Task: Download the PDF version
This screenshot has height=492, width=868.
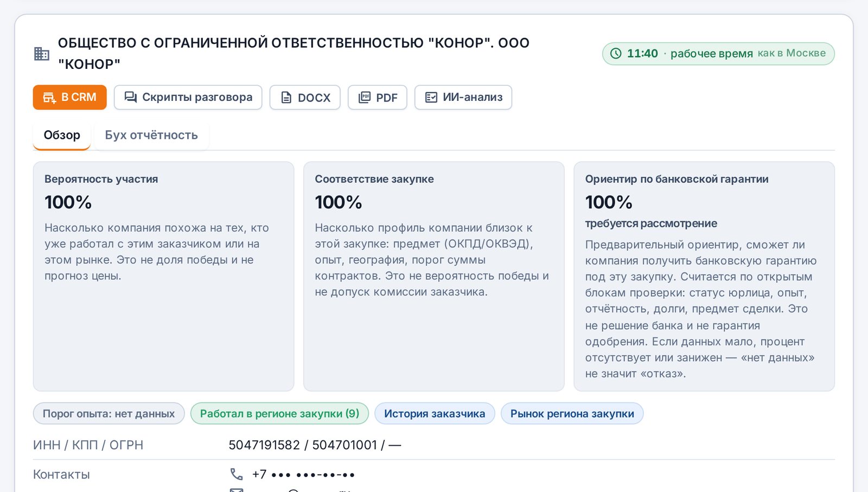Action: [x=378, y=97]
